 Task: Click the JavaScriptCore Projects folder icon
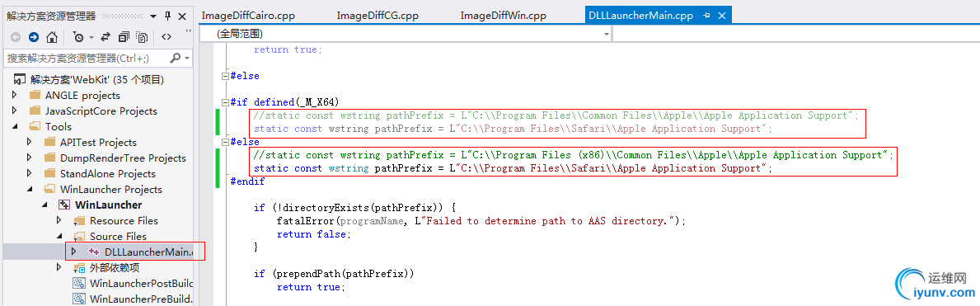tap(35, 111)
